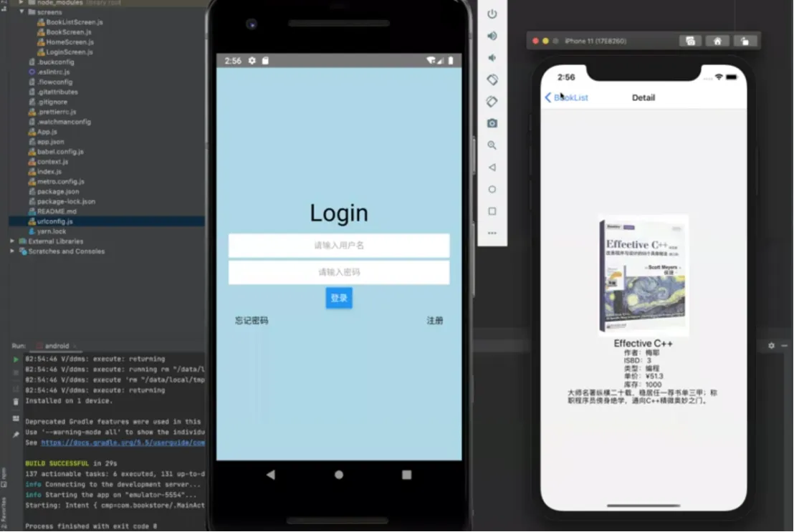794x532 pixels.
Task: Tap the blue login button on Android
Action: click(339, 298)
